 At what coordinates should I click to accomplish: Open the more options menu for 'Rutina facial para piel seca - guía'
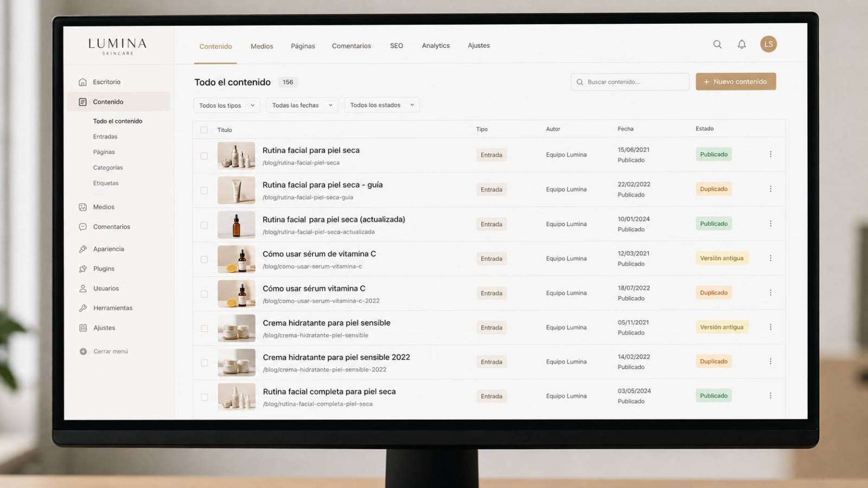770,189
